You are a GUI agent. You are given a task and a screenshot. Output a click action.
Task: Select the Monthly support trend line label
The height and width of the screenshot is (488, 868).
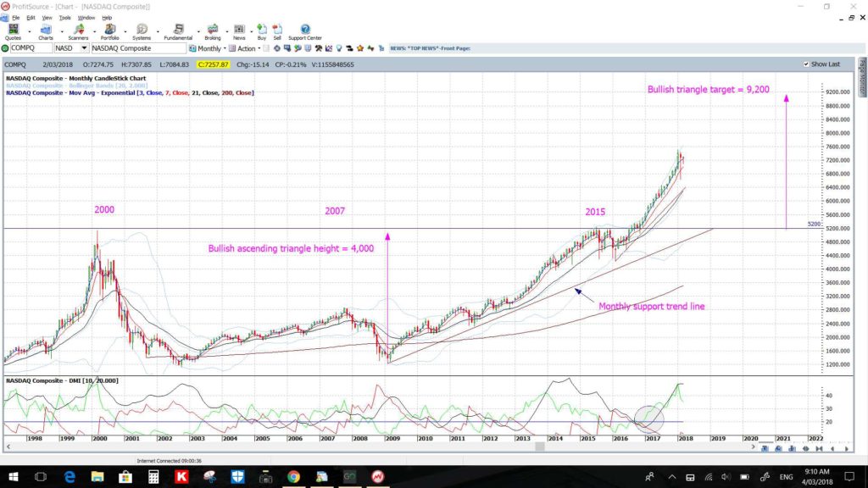[652, 307]
